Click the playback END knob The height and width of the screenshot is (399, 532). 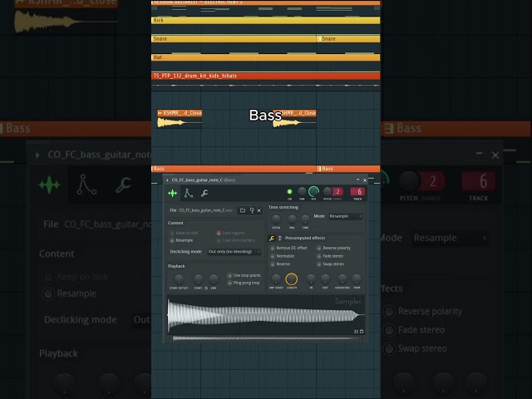click(214, 279)
